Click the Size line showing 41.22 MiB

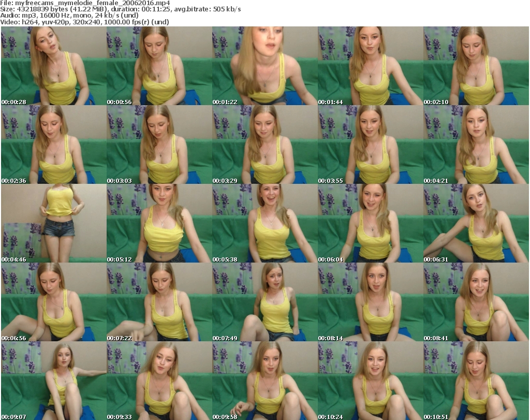(x=120, y=9)
